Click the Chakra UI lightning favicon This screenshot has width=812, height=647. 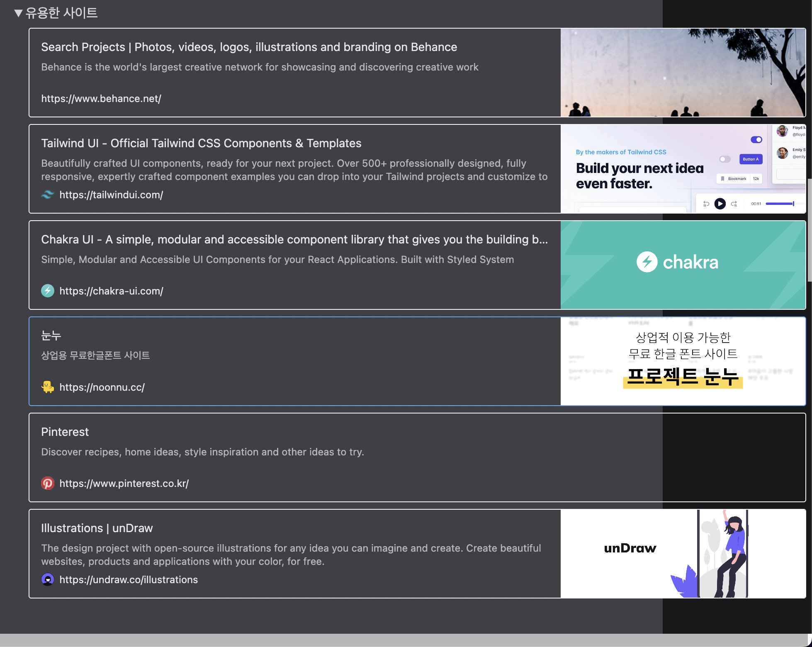[48, 291]
